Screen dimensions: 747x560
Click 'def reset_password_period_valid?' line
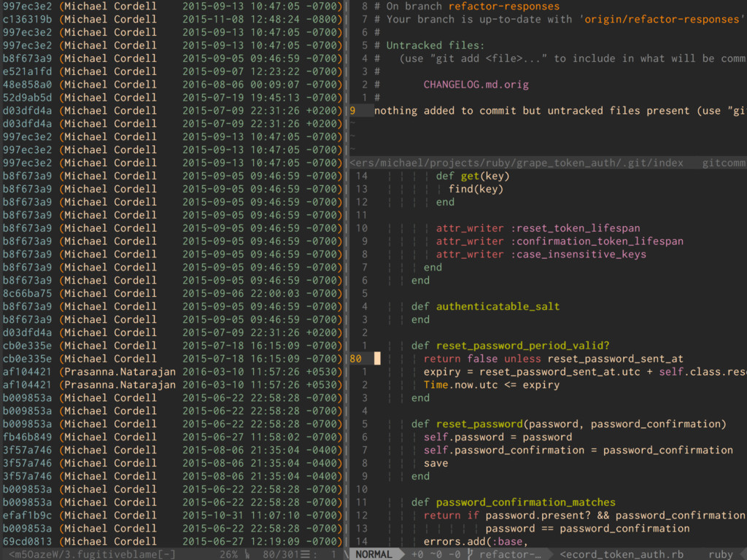coord(510,346)
